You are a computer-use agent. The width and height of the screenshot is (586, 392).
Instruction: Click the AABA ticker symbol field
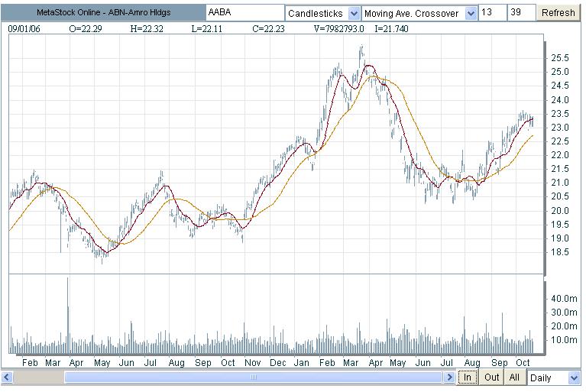[245, 13]
